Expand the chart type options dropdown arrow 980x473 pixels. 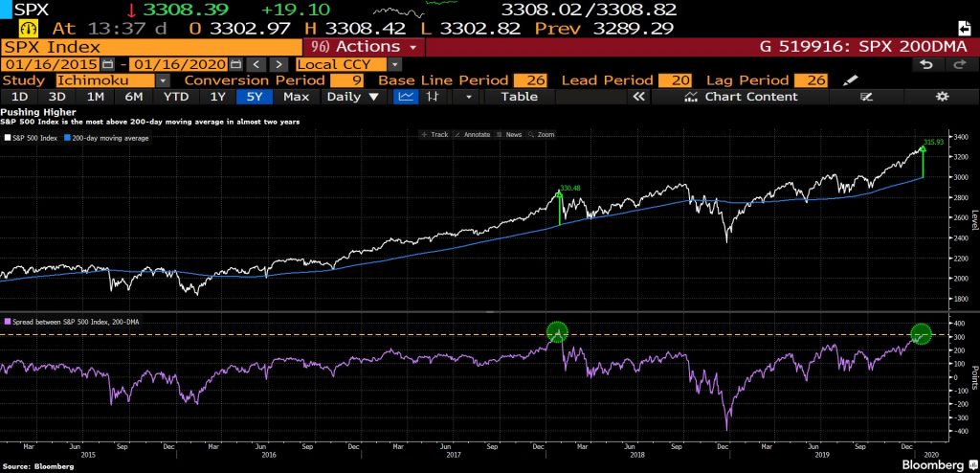click(x=468, y=97)
